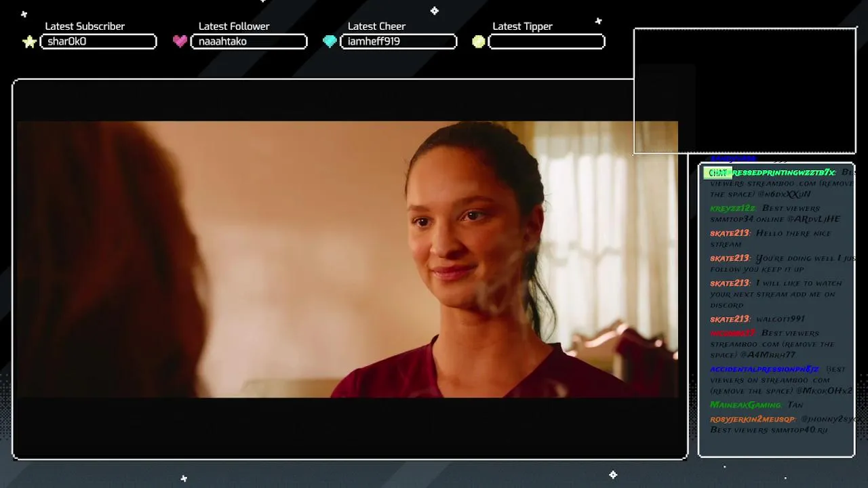Click the empty webcam overlay box
The height and width of the screenshot is (488, 868).
coord(745,91)
